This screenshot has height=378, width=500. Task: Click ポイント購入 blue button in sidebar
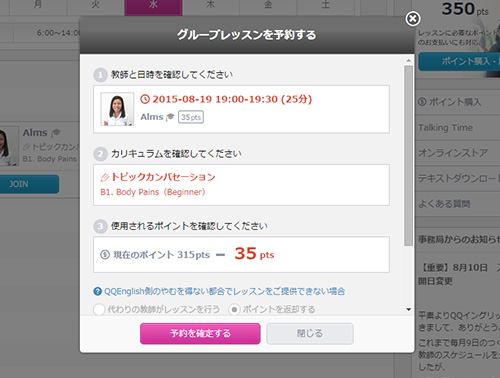[x=459, y=61]
